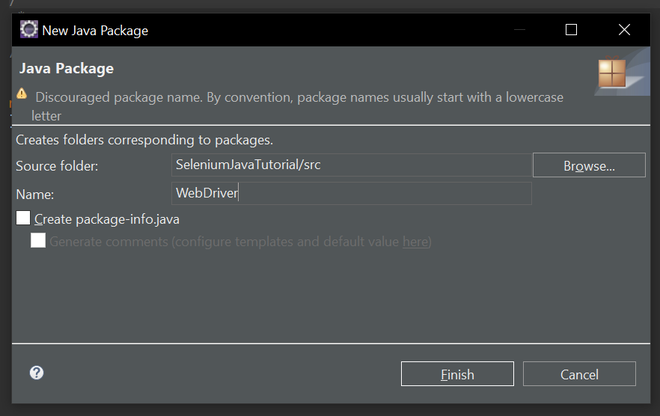Enable Create package-info.java checkbox
This screenshot has width=660, height=416.
pyautogui.click(x=24, y=218)
